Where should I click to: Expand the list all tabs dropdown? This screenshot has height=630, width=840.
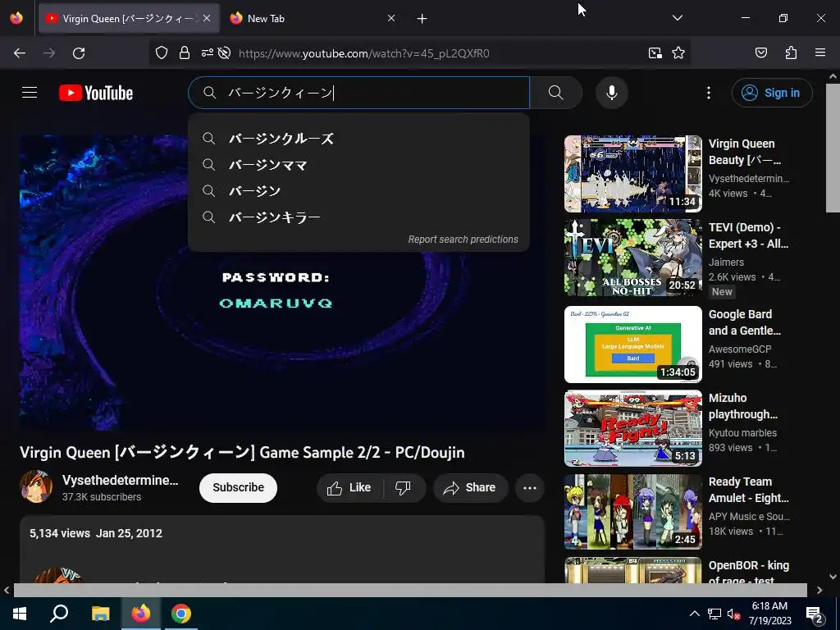(677, 18)
